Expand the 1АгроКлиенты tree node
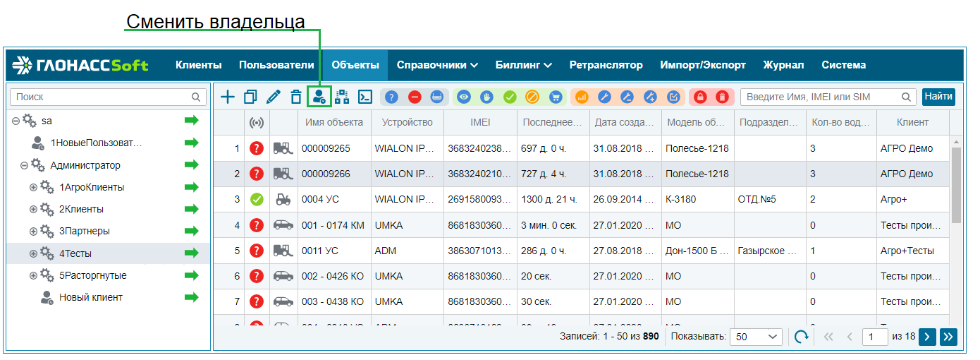Screen dimensions: 980x360 tap(33, 188)
